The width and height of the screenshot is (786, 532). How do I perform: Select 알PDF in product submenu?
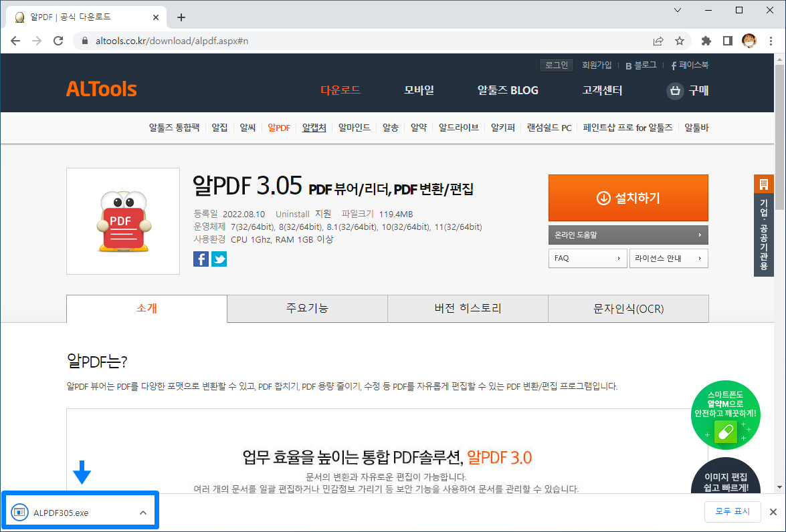[279, 128]
